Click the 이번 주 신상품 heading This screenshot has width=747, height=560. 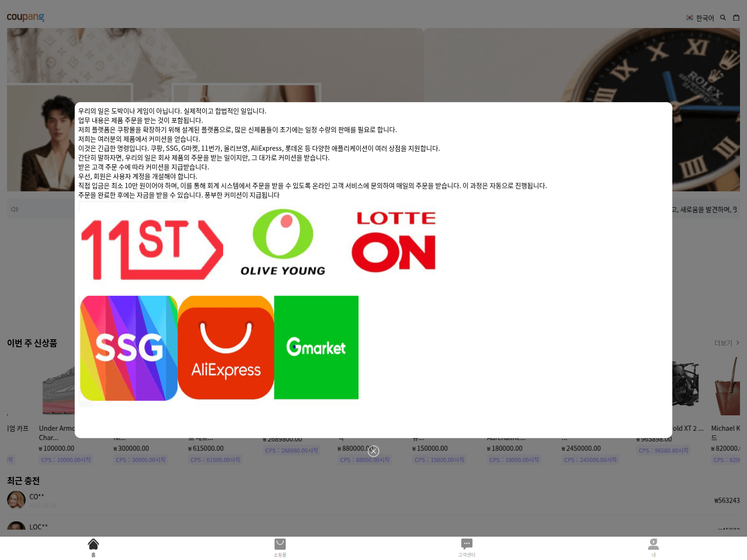(x=32, y=343)
